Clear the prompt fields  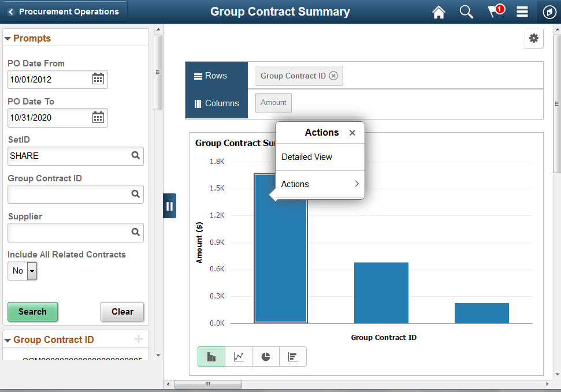[122, 312]
